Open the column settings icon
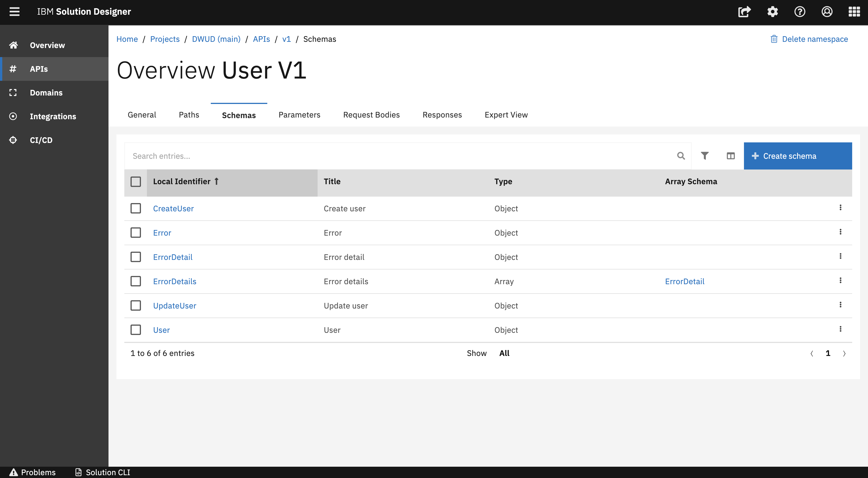 pyautogui.click(x=730, y=156)
